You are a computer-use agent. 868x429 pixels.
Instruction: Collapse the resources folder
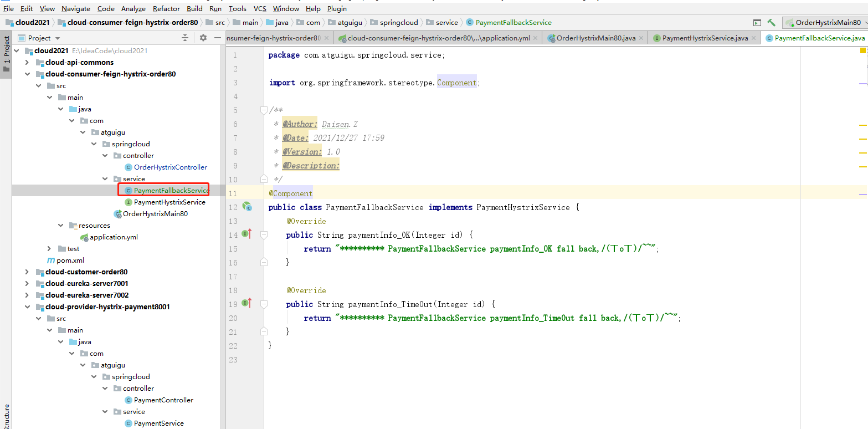60,225
